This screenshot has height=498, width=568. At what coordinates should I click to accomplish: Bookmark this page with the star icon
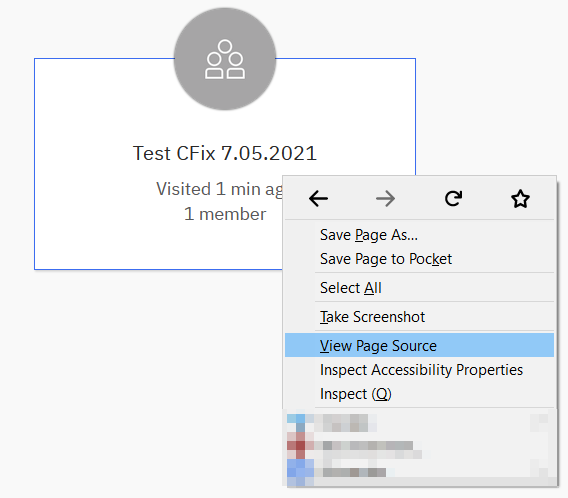click(520, 198)
